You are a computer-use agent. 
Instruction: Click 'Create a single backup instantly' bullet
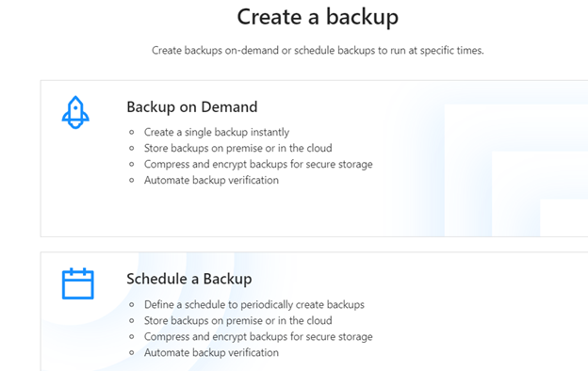pyautogui.click(x=217, y=132)
